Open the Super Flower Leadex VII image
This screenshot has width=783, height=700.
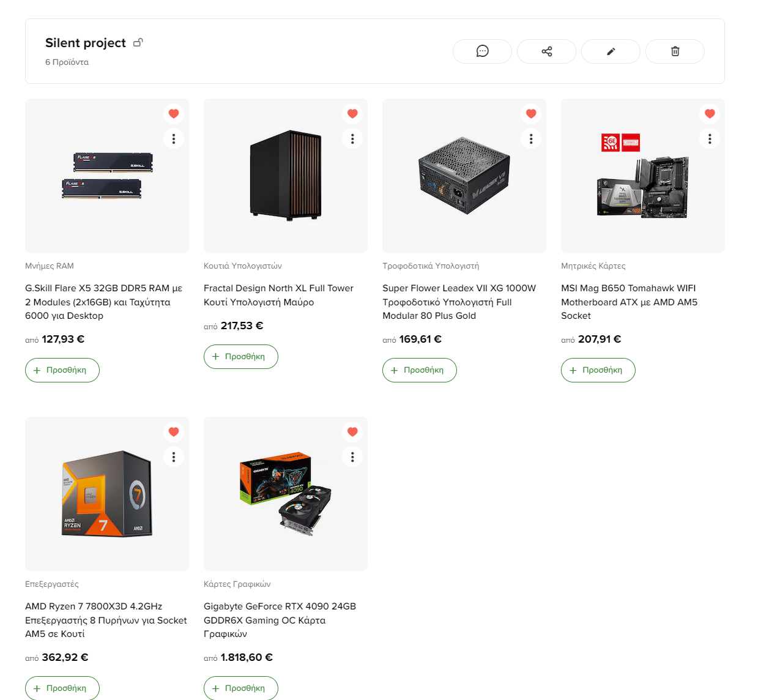point(464,176)
